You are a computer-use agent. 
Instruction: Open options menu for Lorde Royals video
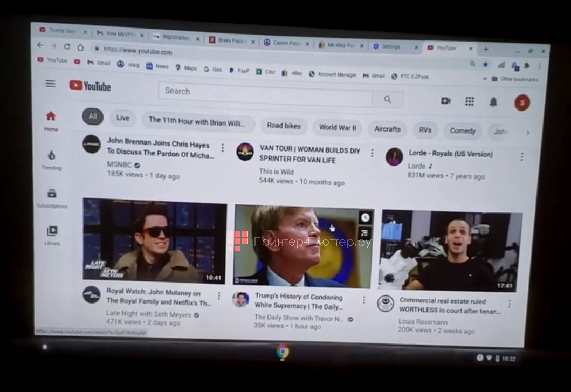point(521,157)
